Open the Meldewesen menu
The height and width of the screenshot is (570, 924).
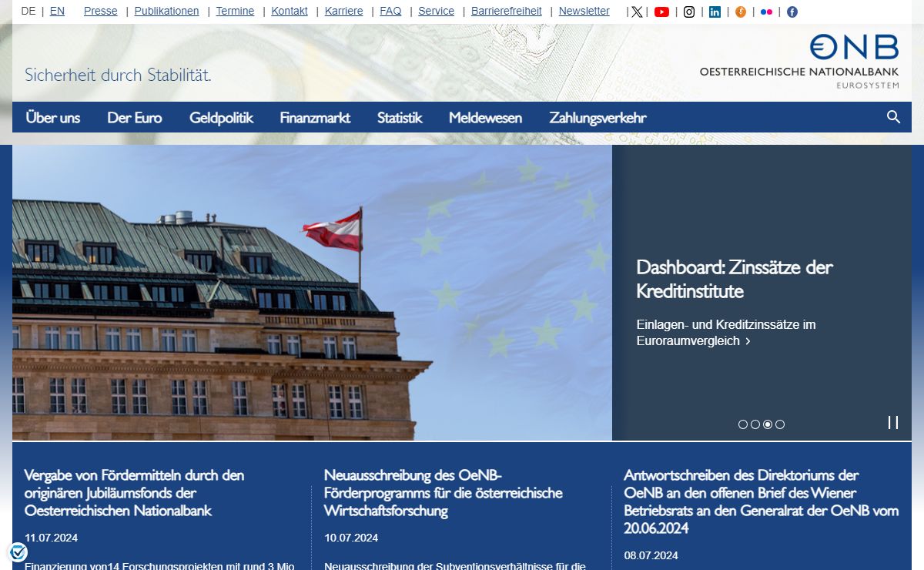485,118
